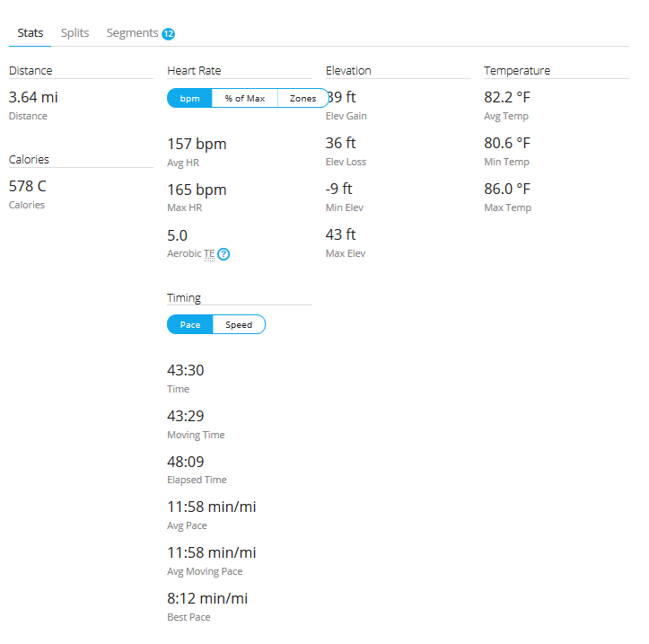
Task: Click the 43 ft Max Elev value
Action: pos(340,234)
